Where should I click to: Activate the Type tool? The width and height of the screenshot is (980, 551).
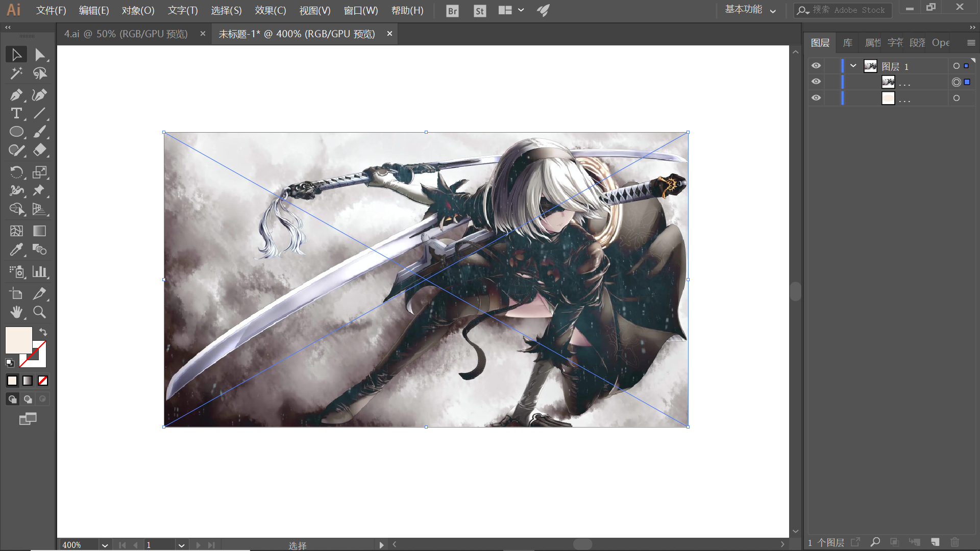point(16,113)
